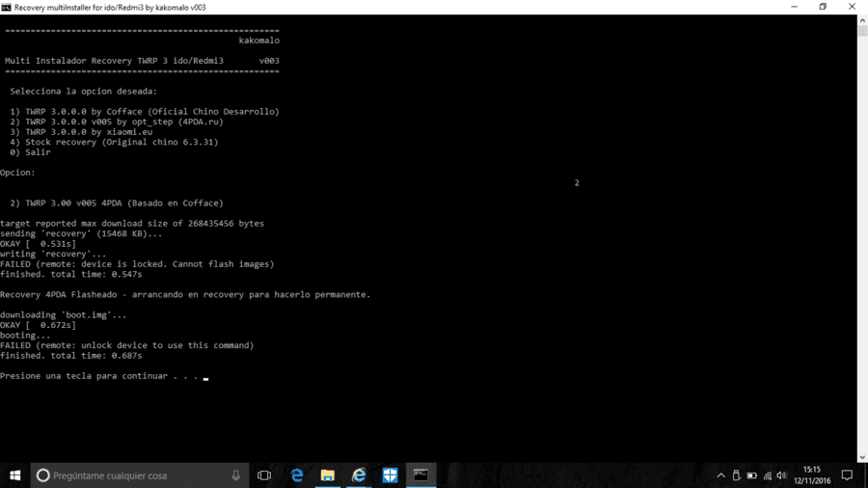
Task: Click option '1) TWRP 3.0.0.0 by Cofface' line
Action: pos(145,111)
